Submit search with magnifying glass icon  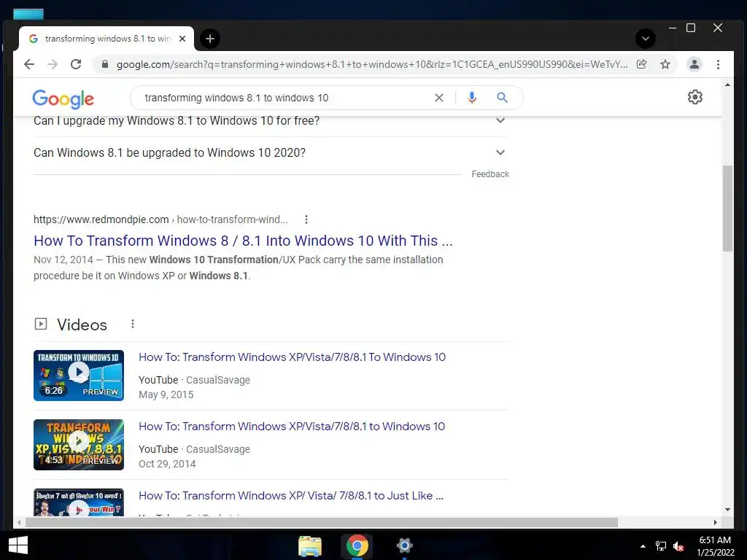click(x=502, y=98)
